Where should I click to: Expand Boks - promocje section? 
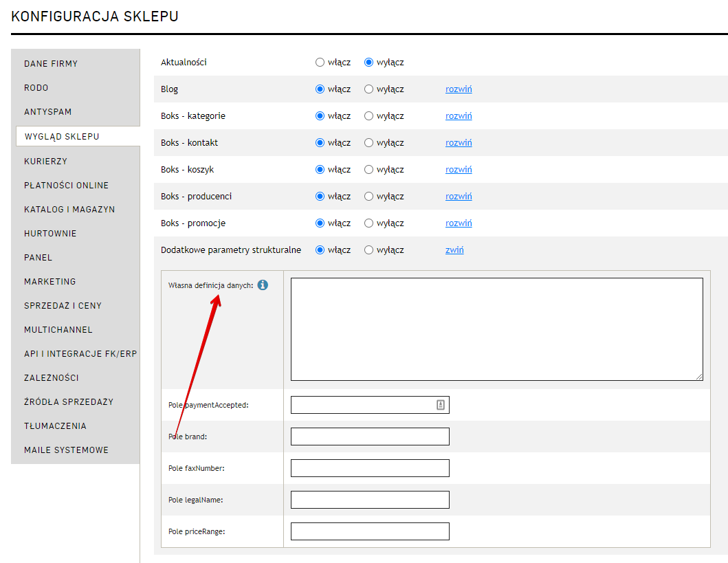coord(459,223)
